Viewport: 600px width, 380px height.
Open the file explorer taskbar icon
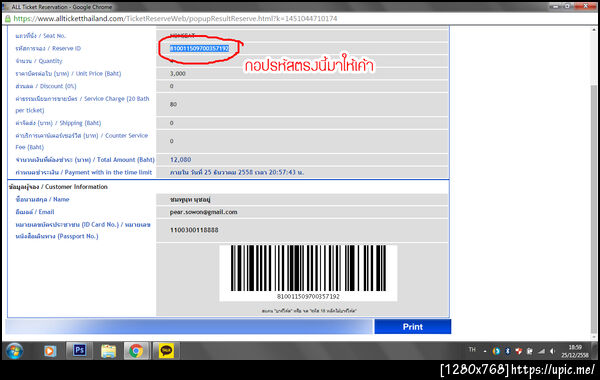point(108,351)
